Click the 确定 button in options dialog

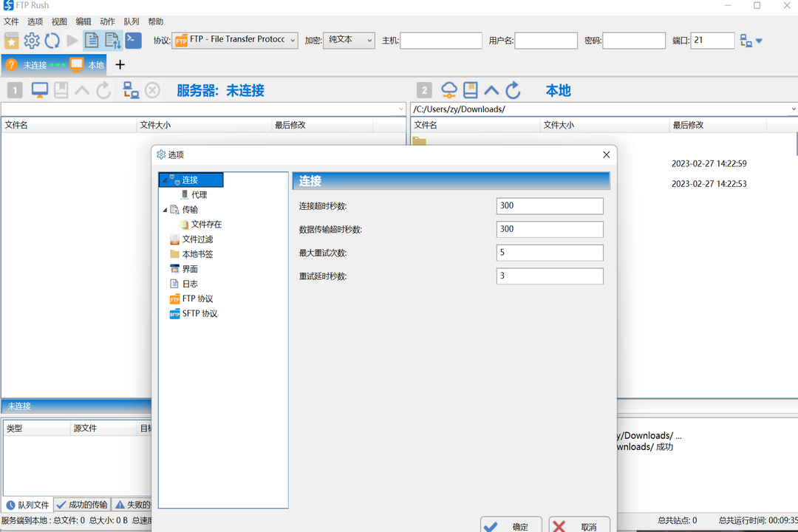pyautogui.click(x=511, y=525)
